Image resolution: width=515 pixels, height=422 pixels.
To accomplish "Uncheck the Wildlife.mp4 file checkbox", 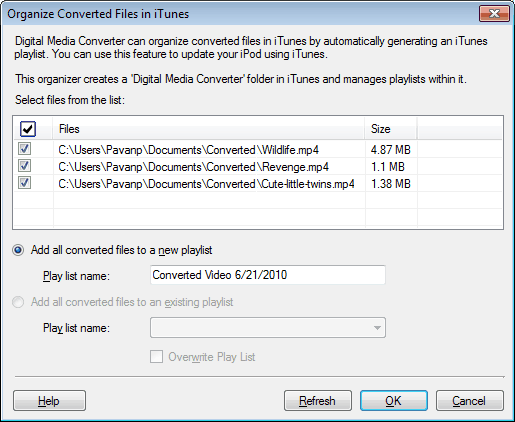I will [x=24, y=149].
